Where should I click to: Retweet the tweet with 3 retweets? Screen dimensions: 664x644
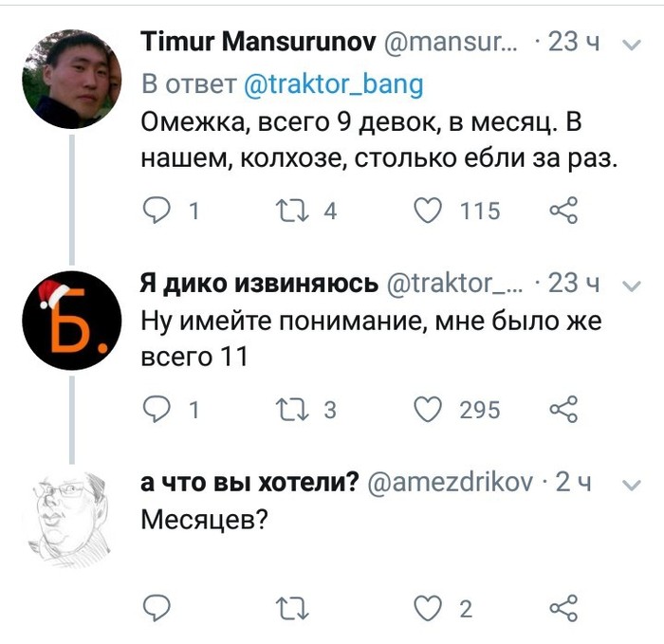click(x=285, y=409)
